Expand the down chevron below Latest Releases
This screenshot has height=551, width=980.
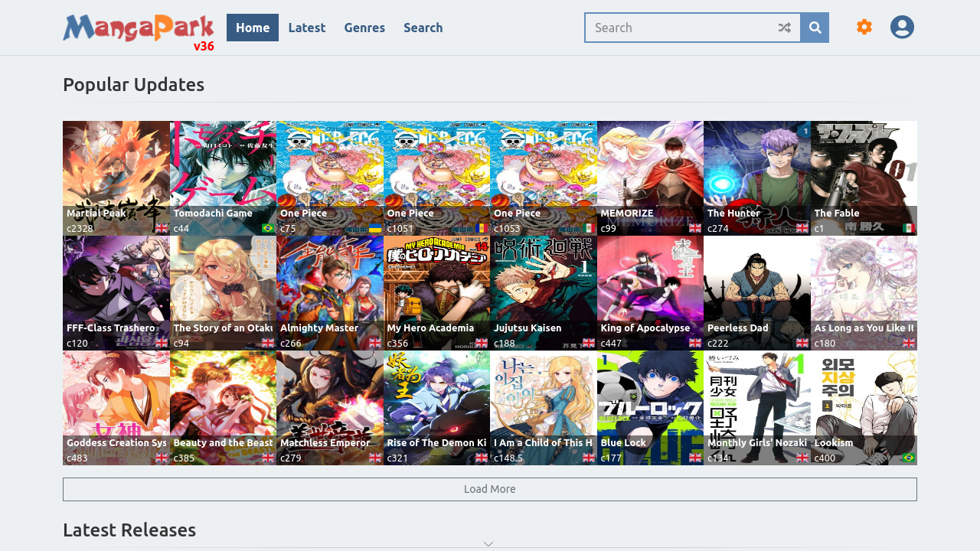488,544
